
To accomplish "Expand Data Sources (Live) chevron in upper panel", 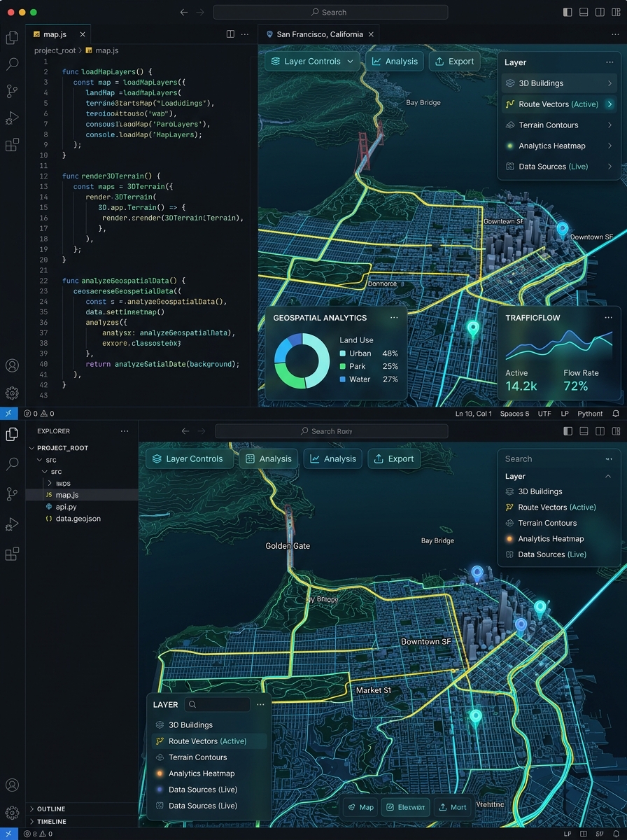I will pyautogui.click(x=610, y=167).
